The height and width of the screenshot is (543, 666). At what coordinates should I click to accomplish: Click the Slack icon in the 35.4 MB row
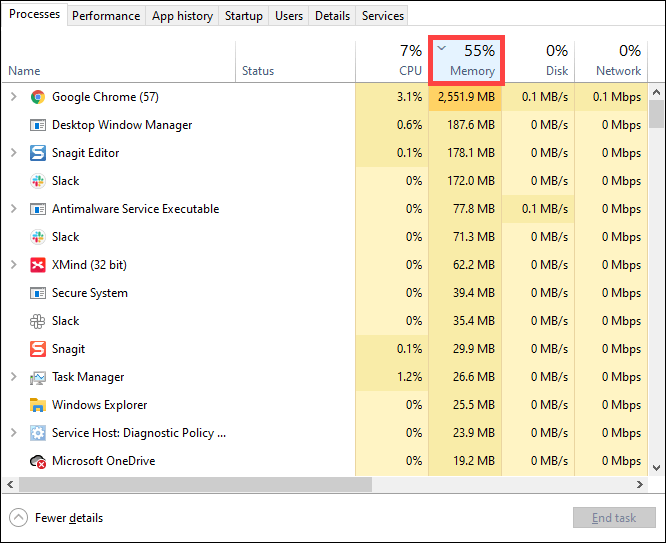coord(38,321)
